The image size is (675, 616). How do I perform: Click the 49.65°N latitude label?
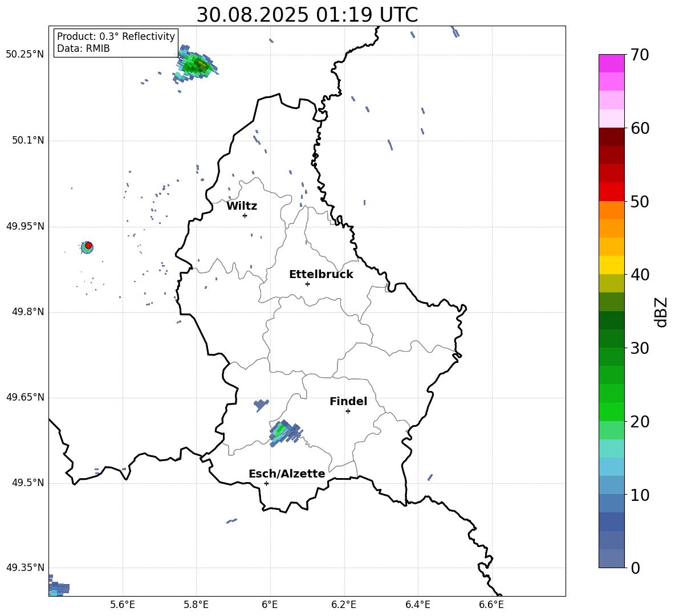(x=25, y=398)
